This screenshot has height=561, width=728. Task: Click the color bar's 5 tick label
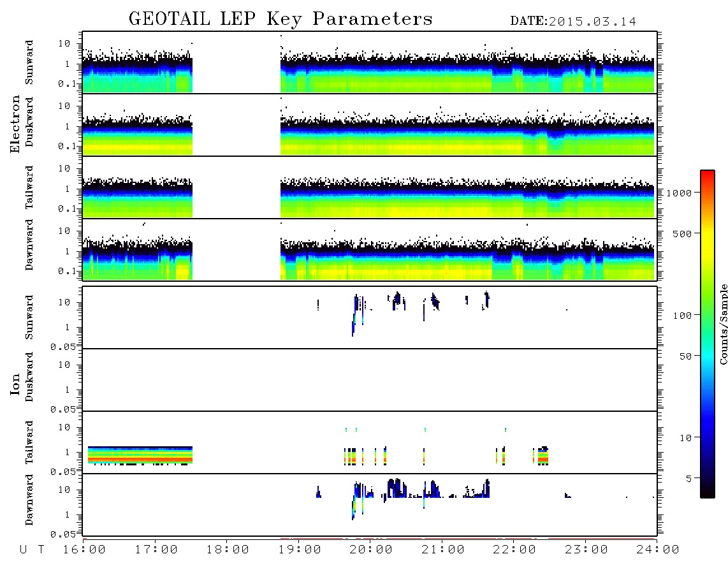click(688, 479)
